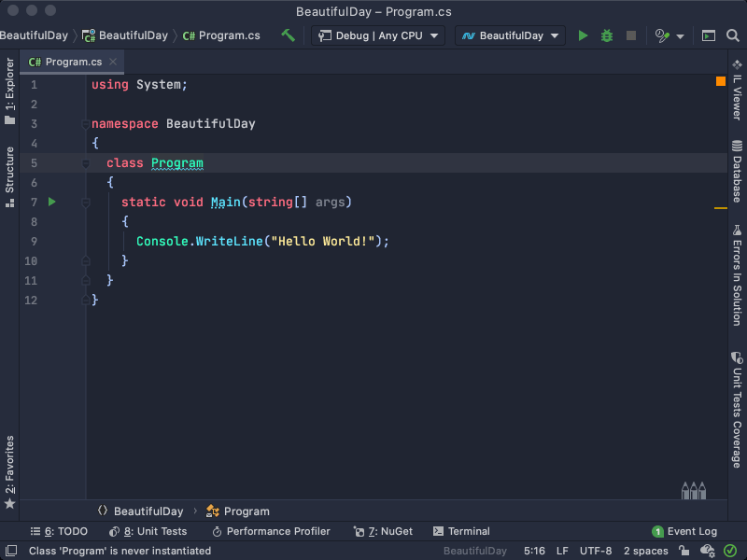Start debugging with the bug icon

coord(606,35)
